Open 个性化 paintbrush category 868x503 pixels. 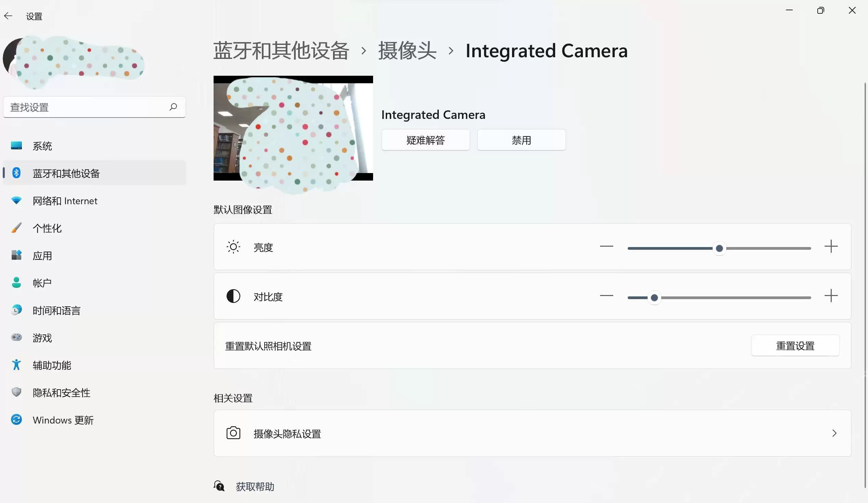94,228
